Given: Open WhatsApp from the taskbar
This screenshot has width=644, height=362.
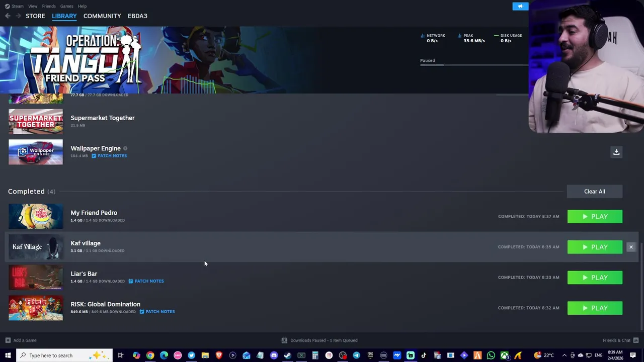Looking at the screenshot, I should coord(491,355).
